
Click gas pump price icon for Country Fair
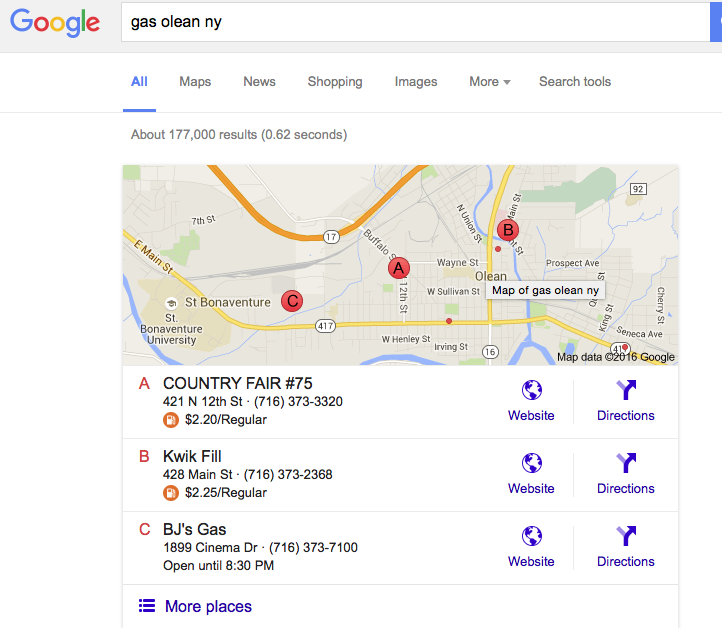[171, 420]
